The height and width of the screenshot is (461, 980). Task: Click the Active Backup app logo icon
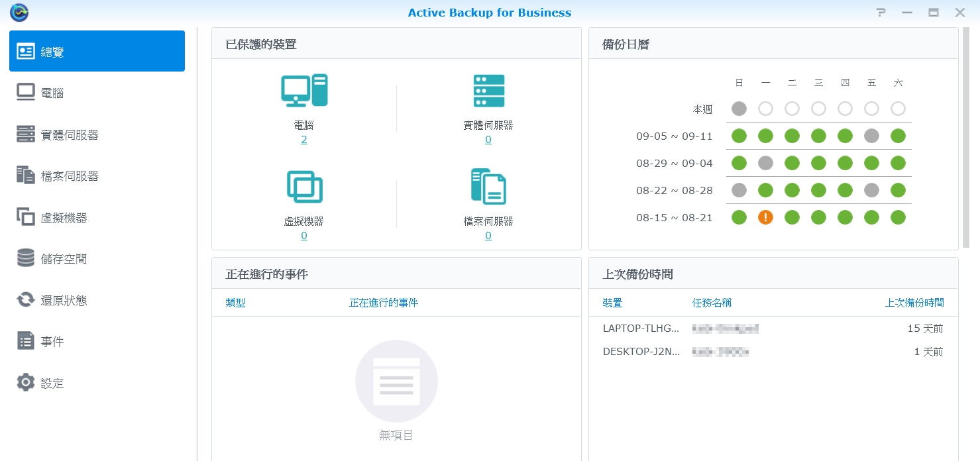[x=19, y=13]
